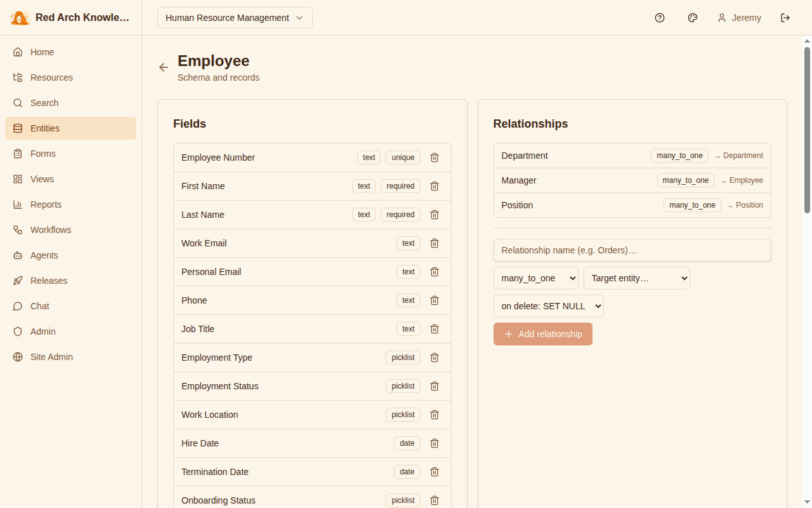Screen dimensions: 812x508
Task: Click the Job Title field name
Action: [x=198, y=329]
